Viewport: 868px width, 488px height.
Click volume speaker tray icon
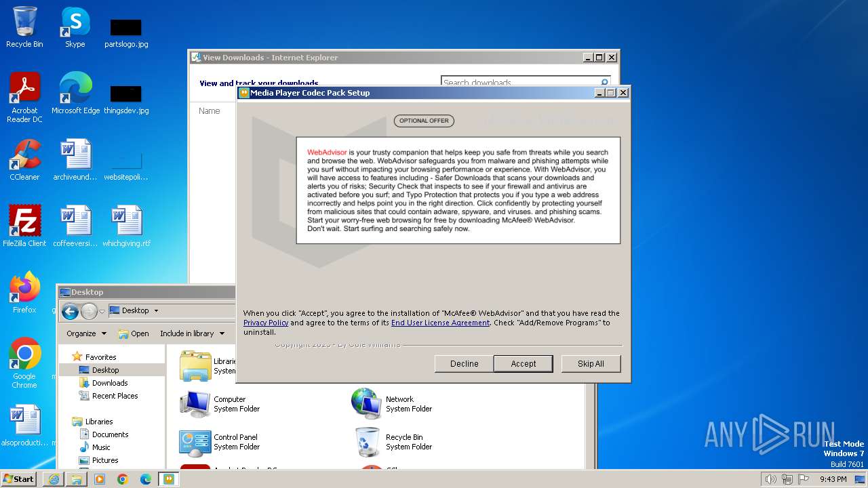pos(770,479)
